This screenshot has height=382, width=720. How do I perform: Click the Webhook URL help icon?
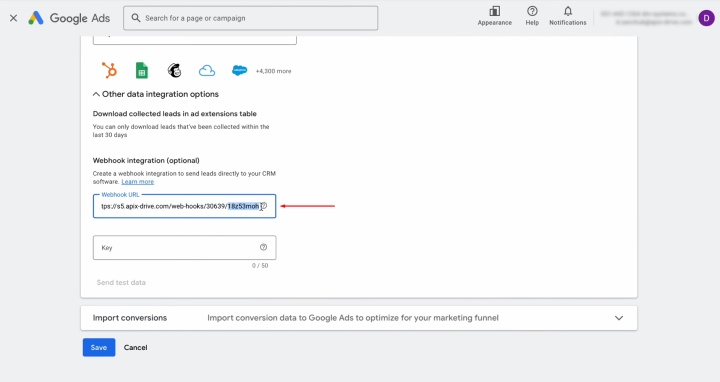264,206
